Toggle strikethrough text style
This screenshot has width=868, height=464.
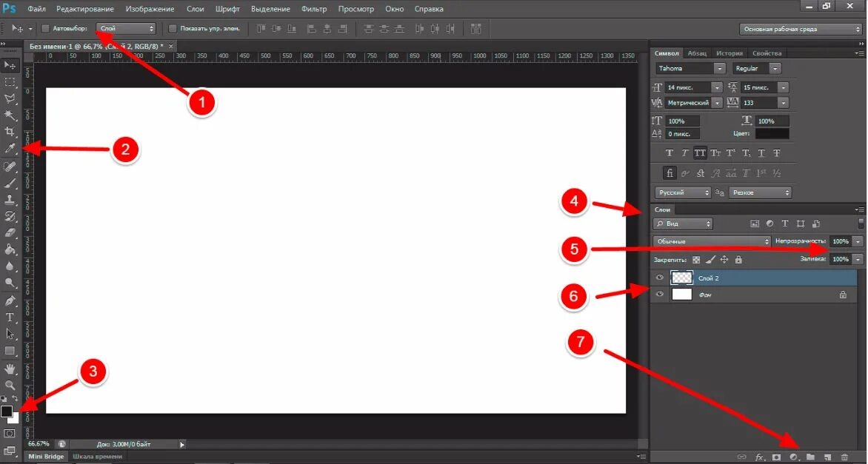[777, 153]
